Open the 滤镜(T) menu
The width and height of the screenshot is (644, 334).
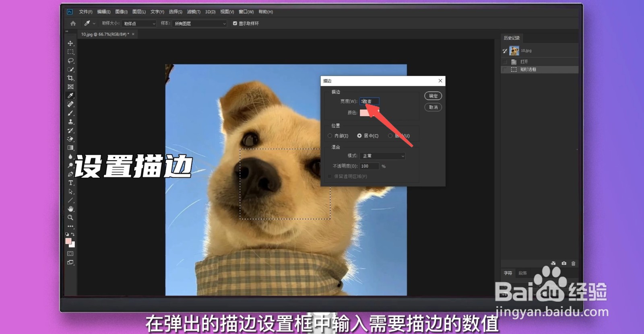[194, 12]
